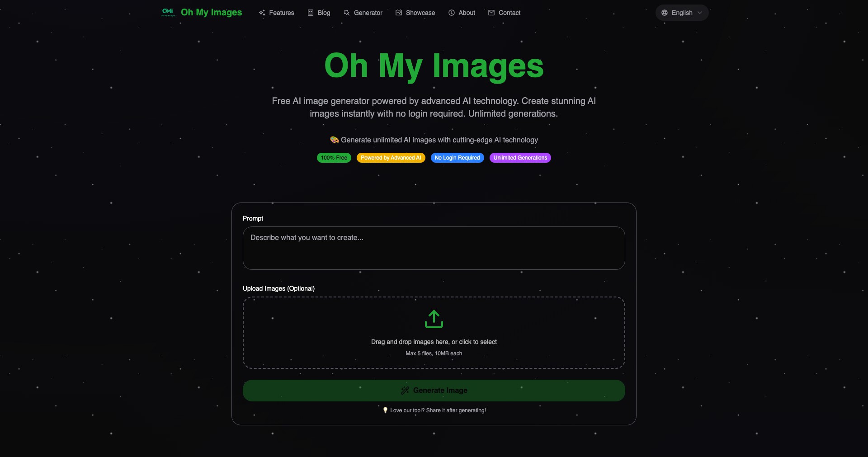The image size is (868, 457).
Task: Expand the English language chevron
Action: coord(700,13)
